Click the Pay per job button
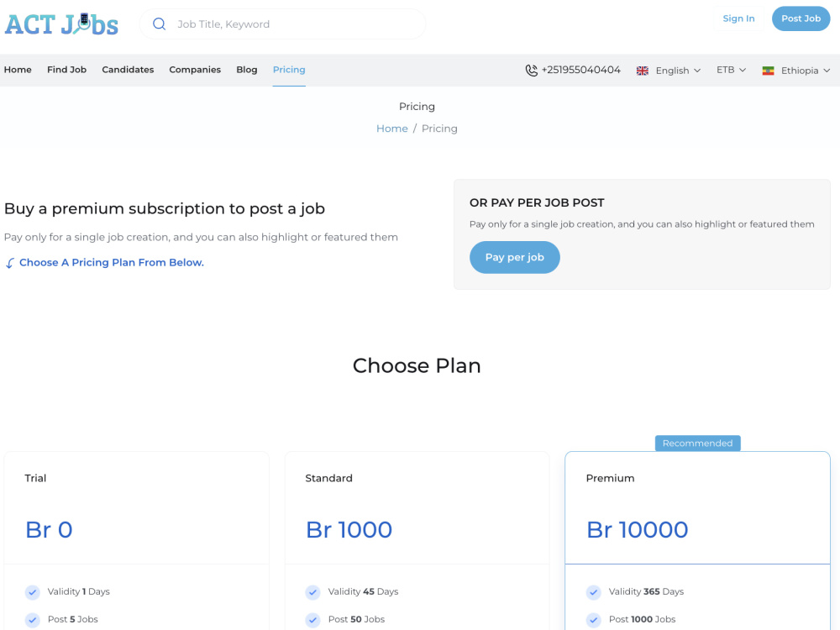The image size is (840, 630). pyautogui.click(x=515, y=258)
